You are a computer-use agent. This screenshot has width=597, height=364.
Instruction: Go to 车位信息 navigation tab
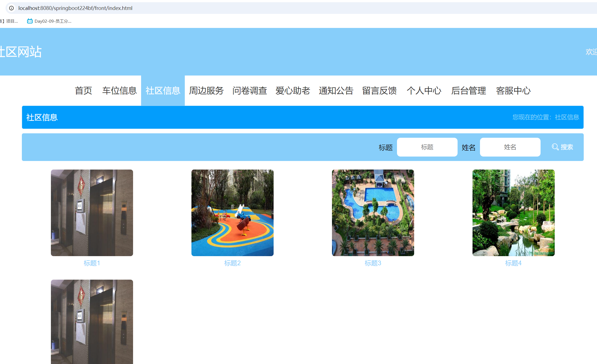click(x=119, y=90)
